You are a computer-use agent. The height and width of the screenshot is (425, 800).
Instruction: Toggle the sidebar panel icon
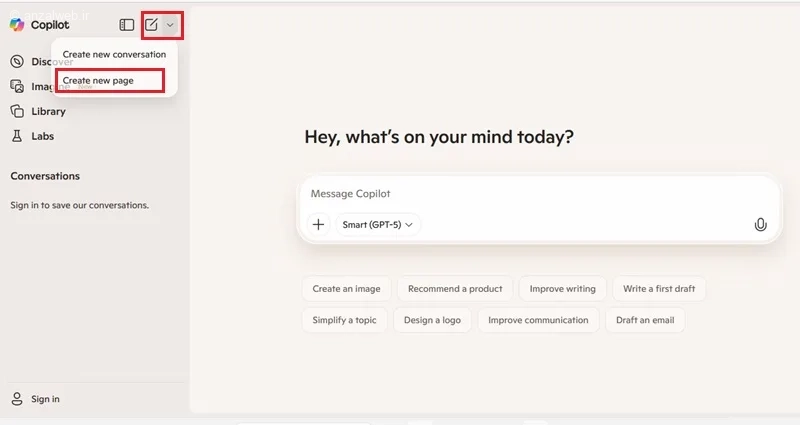127,25
